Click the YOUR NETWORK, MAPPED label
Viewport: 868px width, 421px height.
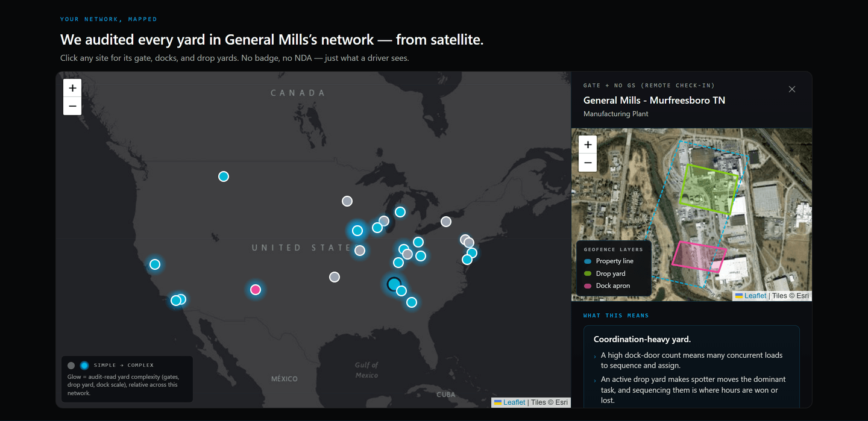[x=108, y=19]
